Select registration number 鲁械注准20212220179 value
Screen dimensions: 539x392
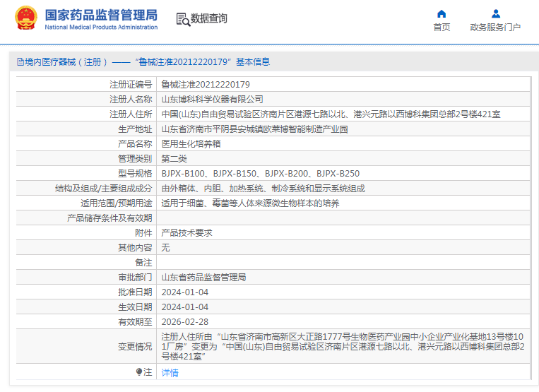click(x=206, y=85)
